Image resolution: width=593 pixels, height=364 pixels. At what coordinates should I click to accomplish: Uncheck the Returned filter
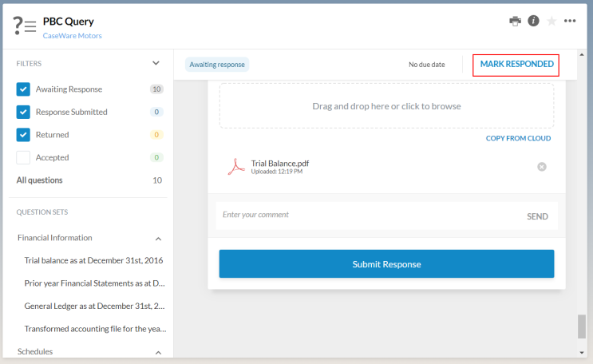click(x=23, y=135)
